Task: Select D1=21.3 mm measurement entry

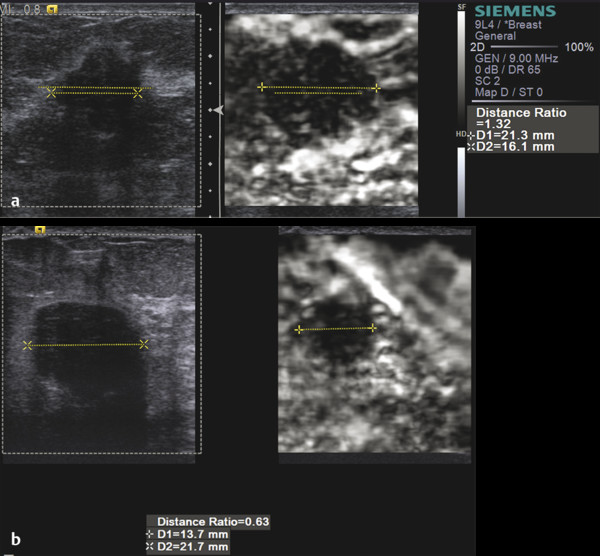Action: click(x=514, y=134)
